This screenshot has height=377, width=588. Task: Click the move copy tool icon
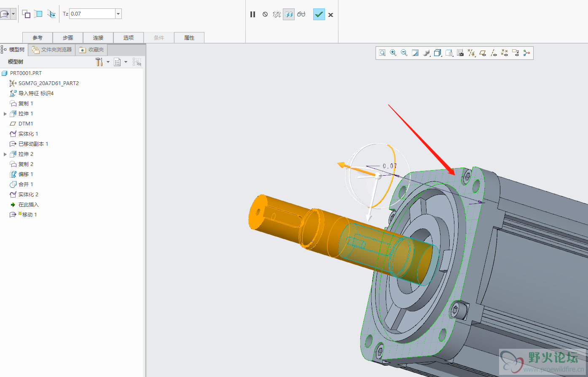(5, 14)
